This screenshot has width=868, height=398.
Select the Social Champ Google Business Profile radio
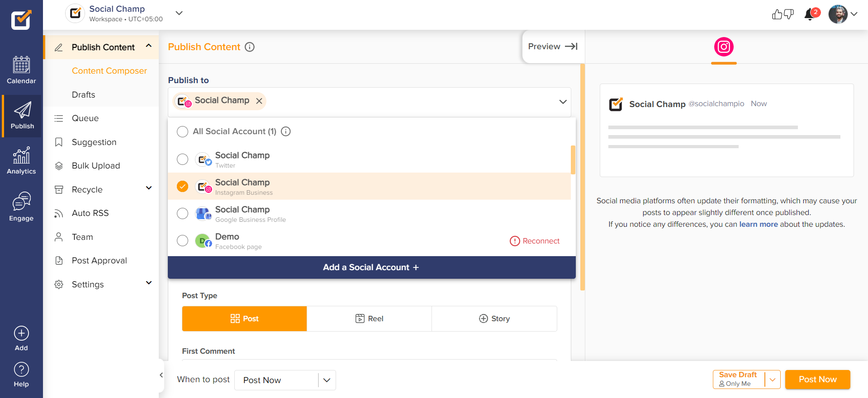[x=182, y=213]
